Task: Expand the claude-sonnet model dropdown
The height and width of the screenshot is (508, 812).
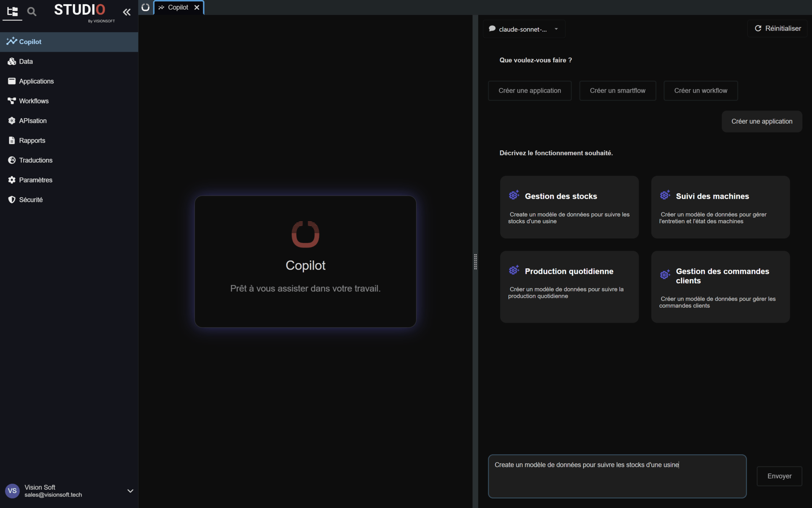Action: pos(524,29)
